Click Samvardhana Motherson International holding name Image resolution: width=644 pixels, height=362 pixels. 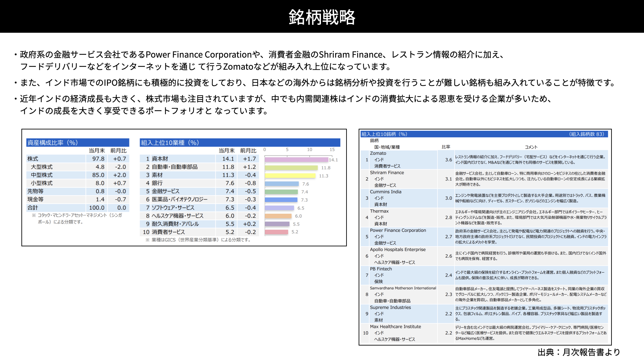(403, 288)
